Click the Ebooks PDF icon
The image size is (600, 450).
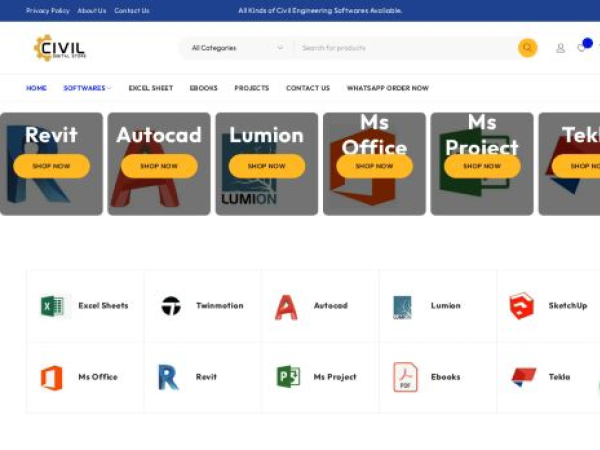click(x=405, y=377)
